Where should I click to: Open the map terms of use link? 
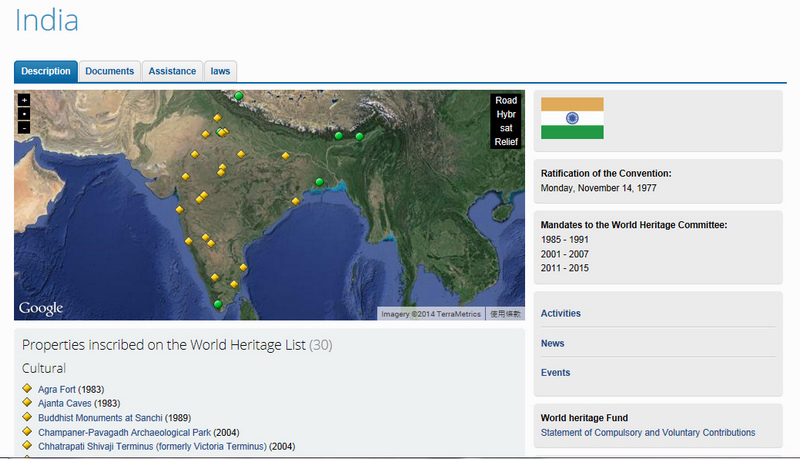coord(505,314)
